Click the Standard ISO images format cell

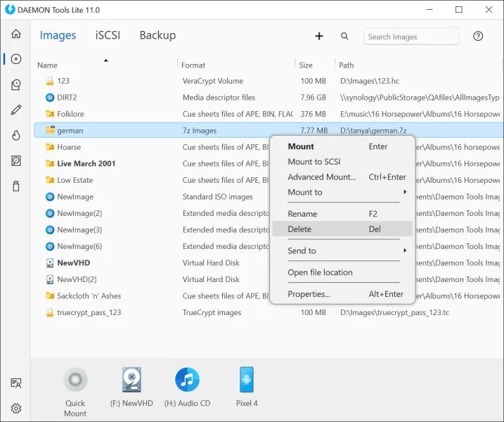[x=218, y=196]
